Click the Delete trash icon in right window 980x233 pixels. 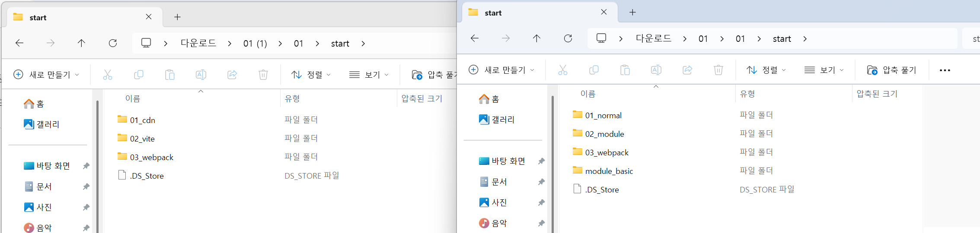click(x=718, y=70)
